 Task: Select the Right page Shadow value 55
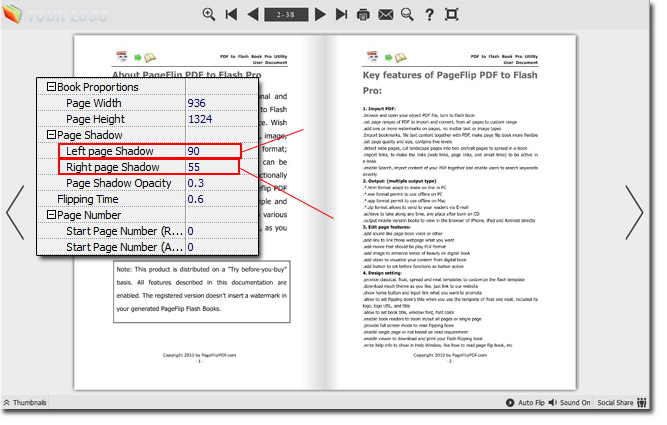coord(194,167)
